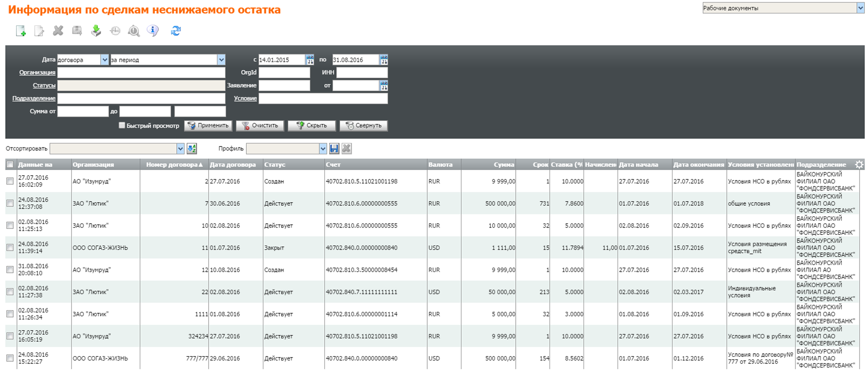Screen dimensions: 868x374
Task: Click the Очистить filter button
Action: (260, 126)
